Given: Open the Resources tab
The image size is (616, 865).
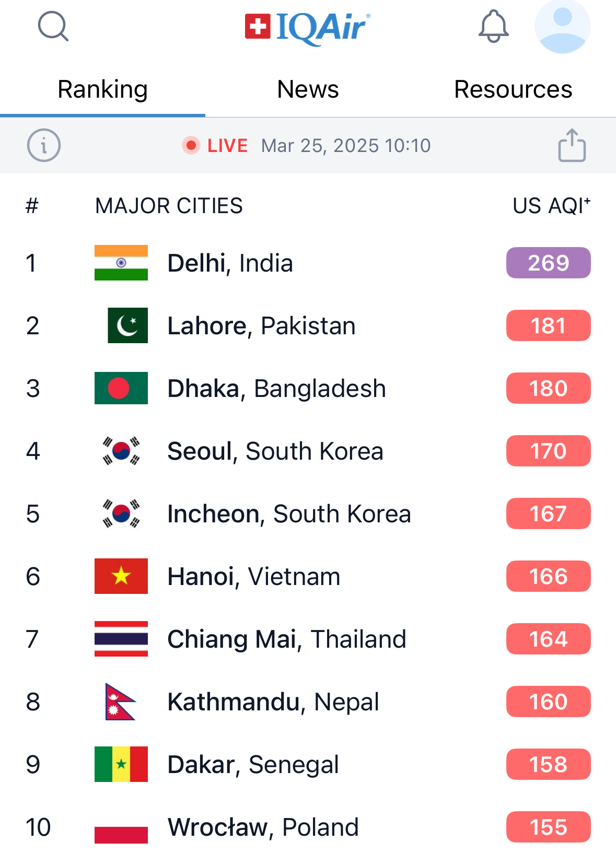Looking at the screenshot, I should [x=513, y=89].
